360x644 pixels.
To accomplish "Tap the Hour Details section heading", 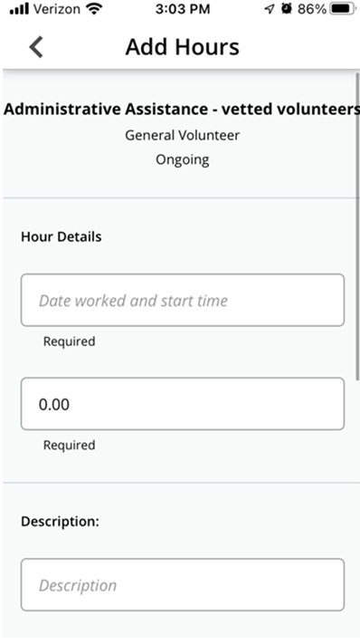I will pos(62,236).
